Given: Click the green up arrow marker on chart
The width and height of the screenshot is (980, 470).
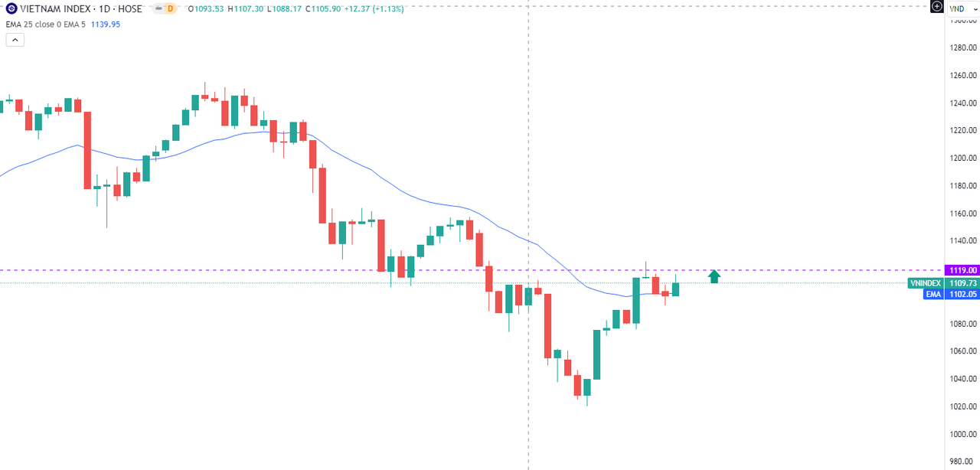Looking at the screenshot, I should point(714,276).
